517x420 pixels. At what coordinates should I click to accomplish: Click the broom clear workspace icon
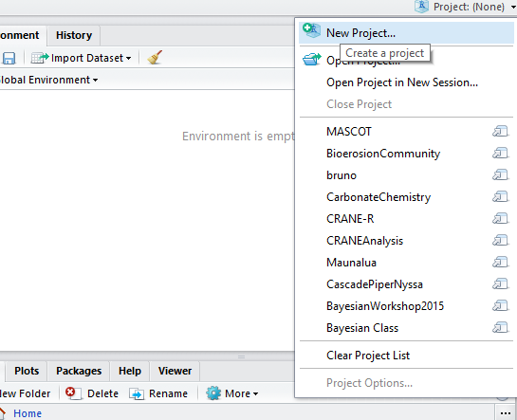coord(155,57)
